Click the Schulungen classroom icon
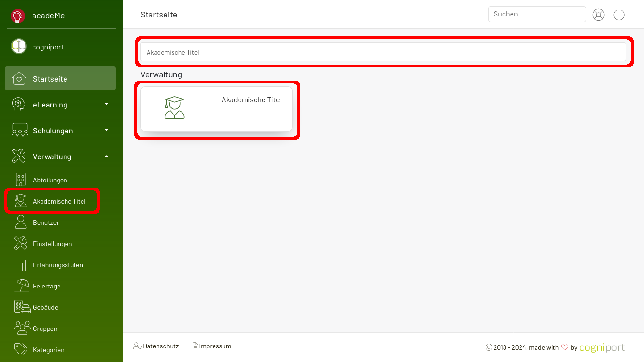This screenshot has width=644, height=362. pos(20,130)
